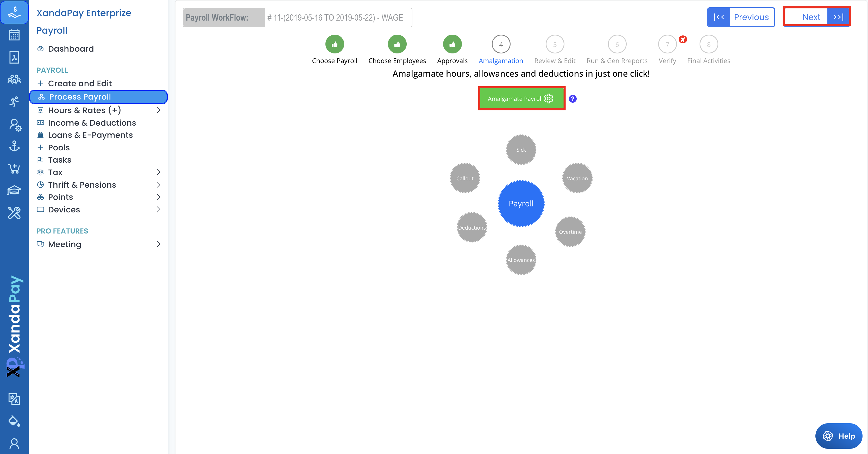This screenshot has width=868, height=454.
Task: Click the graduation cap icon in sidebar
Action: pos(14,190)
